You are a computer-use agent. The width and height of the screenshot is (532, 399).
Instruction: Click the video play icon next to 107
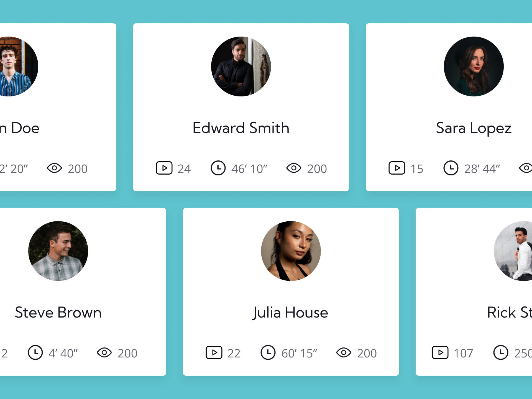point(440,352)
